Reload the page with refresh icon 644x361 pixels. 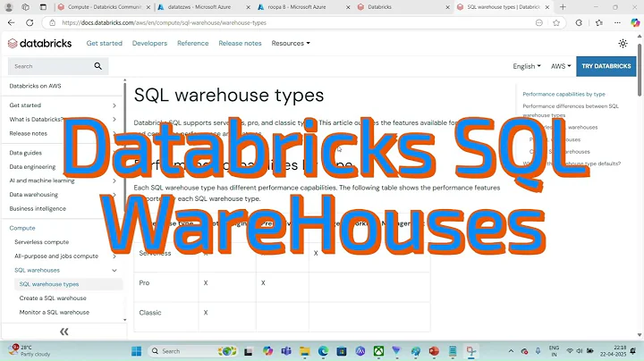click(x=30, y=22)
